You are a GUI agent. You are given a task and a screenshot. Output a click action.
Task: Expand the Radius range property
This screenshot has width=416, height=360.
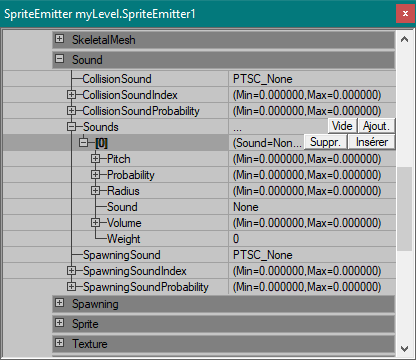point(95,191)
